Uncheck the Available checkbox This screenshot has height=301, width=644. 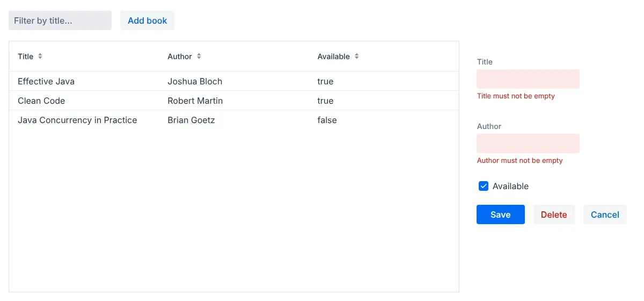[484, 186]
